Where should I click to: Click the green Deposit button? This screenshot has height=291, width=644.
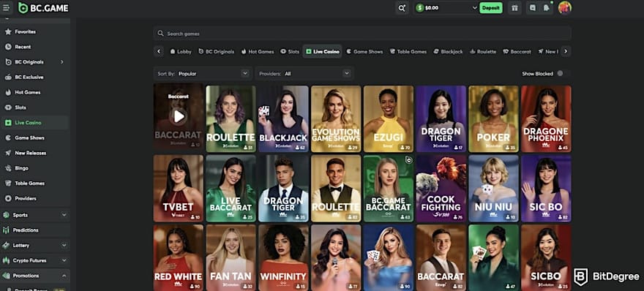[x=491, y=8]
